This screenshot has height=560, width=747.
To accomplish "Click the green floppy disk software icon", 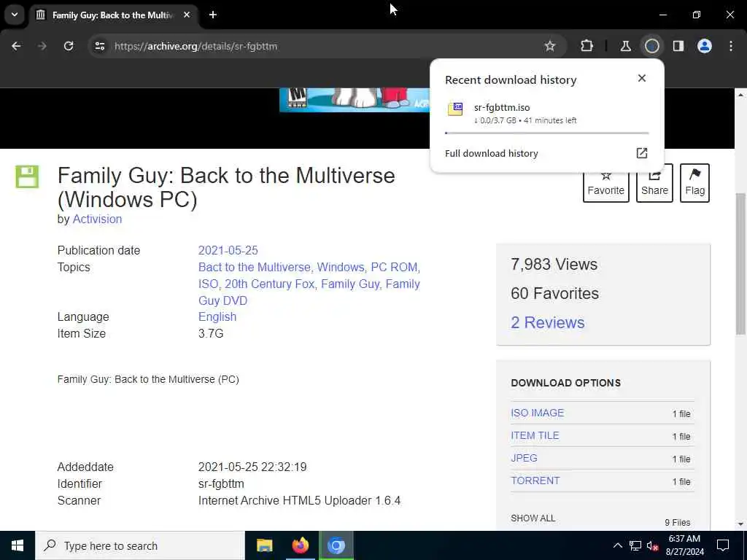I will point(27,176).
